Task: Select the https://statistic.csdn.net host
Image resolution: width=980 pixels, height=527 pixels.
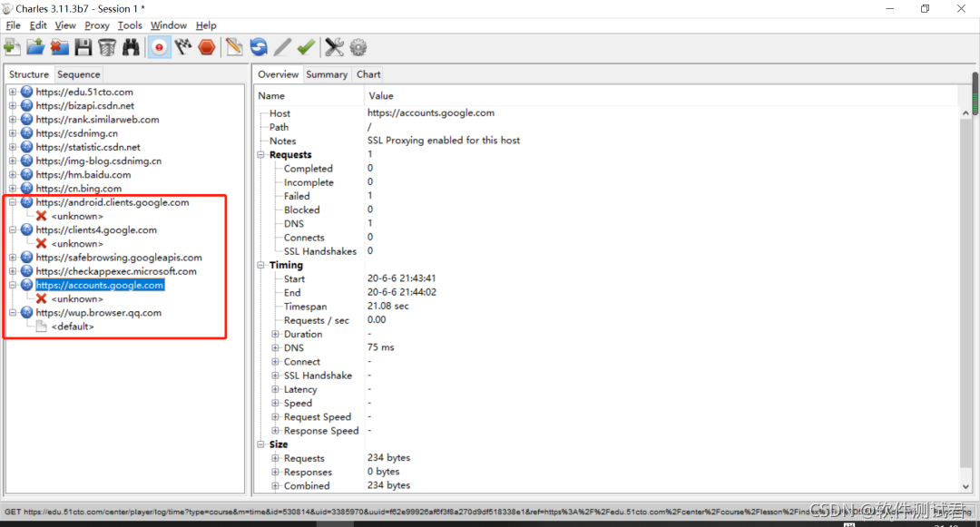Action: 88,147
